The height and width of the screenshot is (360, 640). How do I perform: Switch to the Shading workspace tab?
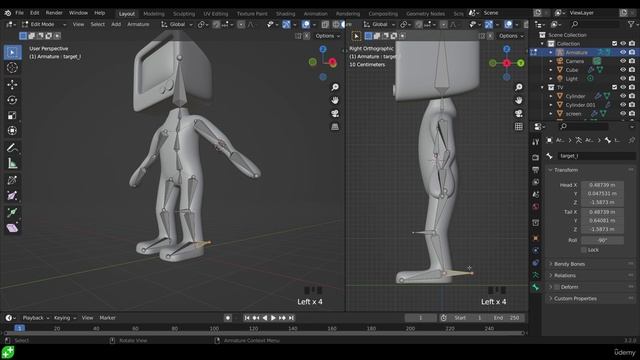285,13
